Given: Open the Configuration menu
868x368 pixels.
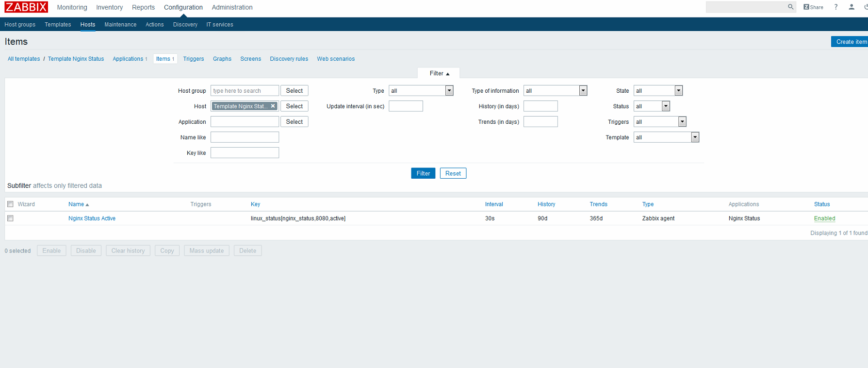Looking at the screenshot, I should coord(183,7).
